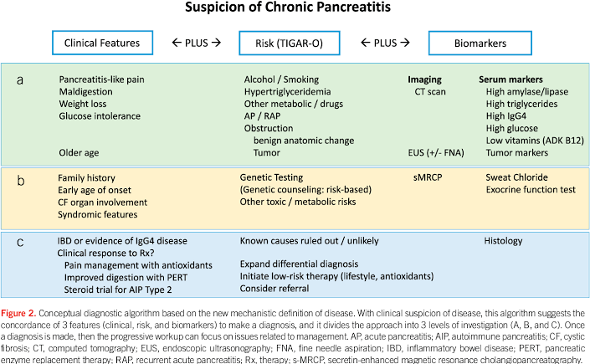Click the 'Serum markers' heading
This screenshot has width=590, height=364.
pyautogui.click(x=511, y=79)
